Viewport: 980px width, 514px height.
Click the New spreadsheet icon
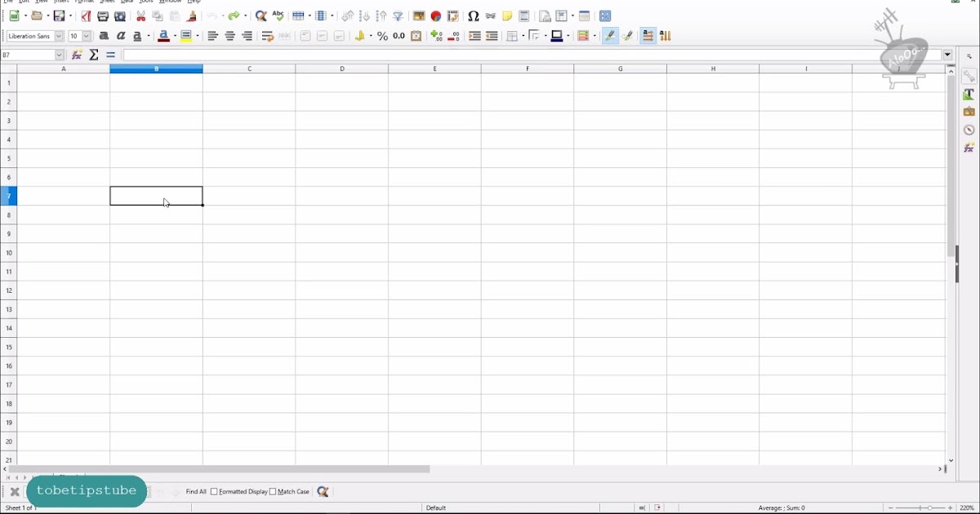click(16, 16)
